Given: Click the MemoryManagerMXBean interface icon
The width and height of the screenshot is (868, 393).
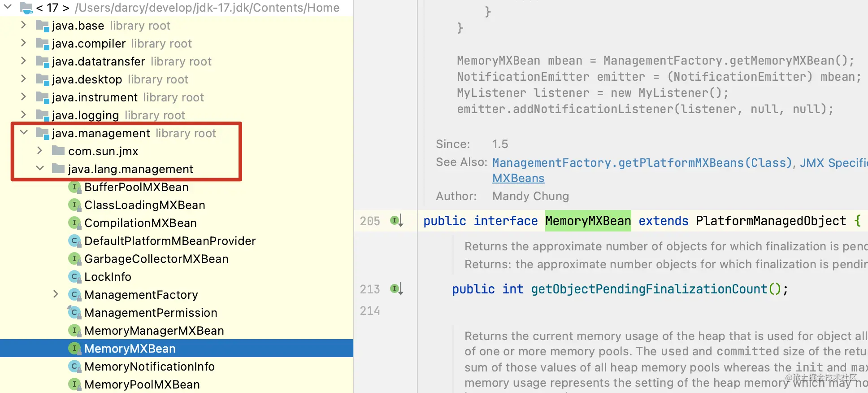Looking at the screenshot, I should (74, 330).
